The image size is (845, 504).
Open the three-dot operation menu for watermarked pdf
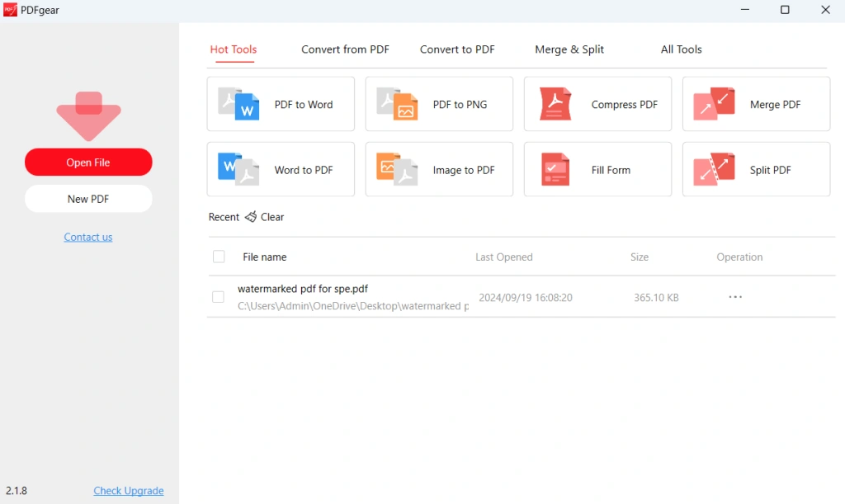pyautogui.click(x=735, y=297)
